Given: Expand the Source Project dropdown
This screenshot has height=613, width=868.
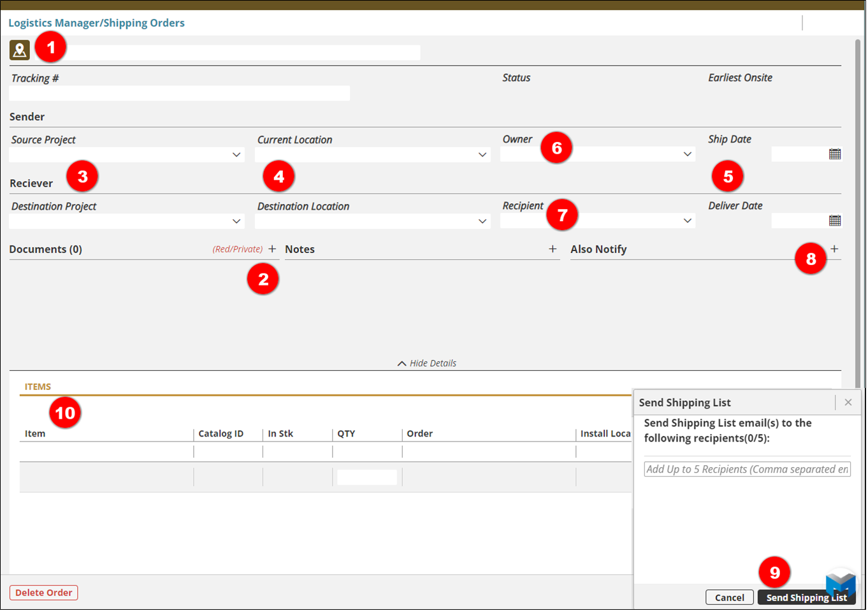Looking at the screenshot, I should click(236, 155).
